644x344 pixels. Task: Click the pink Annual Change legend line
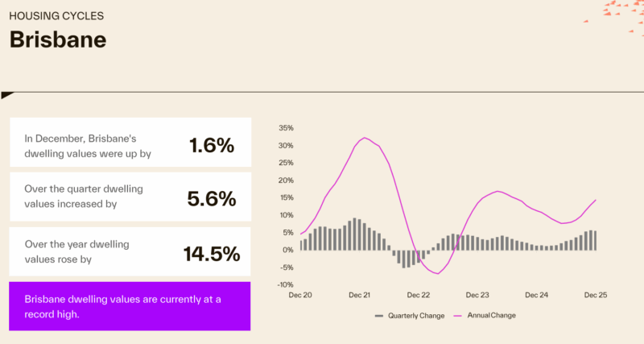(x=461, y=316)
